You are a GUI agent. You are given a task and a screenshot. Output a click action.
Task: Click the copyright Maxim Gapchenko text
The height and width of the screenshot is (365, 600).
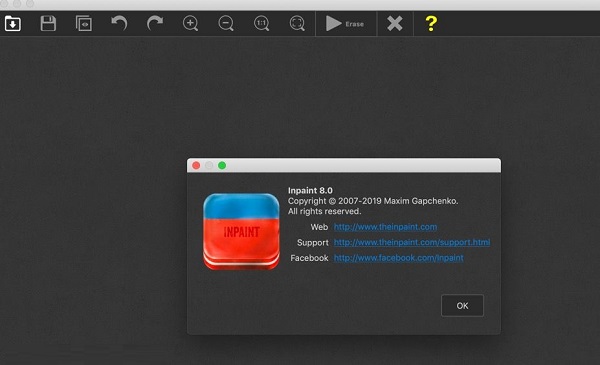pos(373,201)
